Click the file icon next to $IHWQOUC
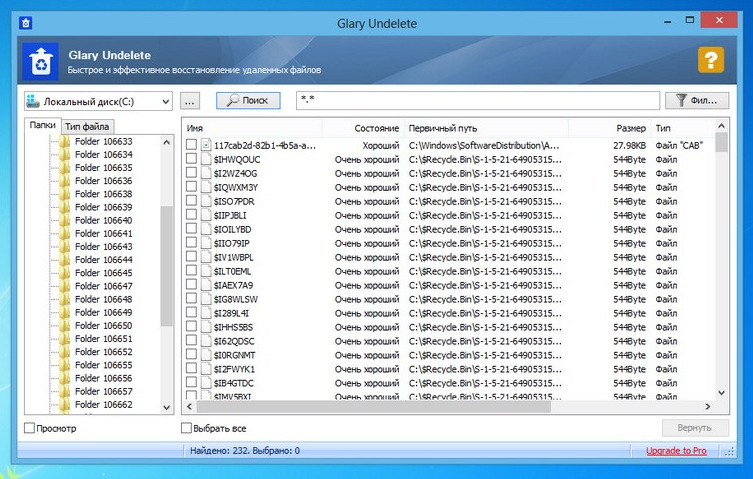 pos(206,159)
